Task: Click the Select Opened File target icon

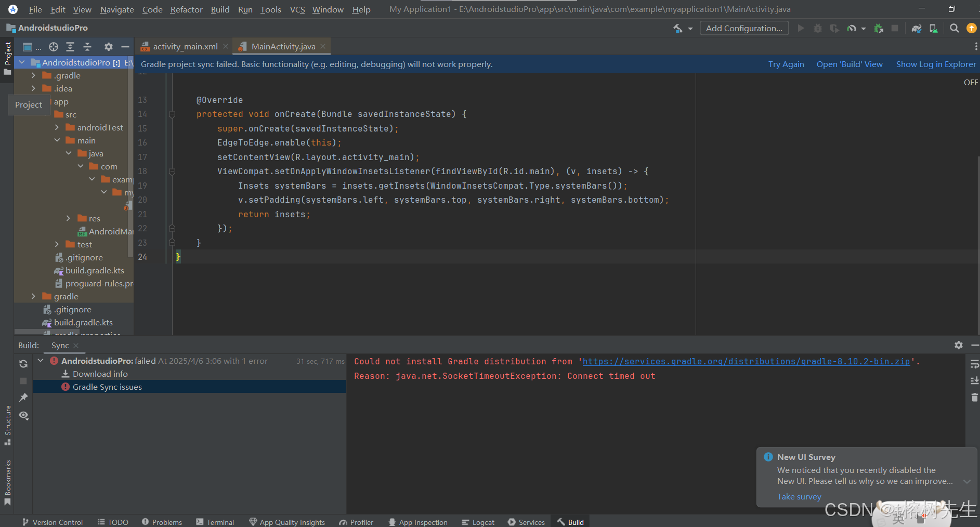Action: 54,47
